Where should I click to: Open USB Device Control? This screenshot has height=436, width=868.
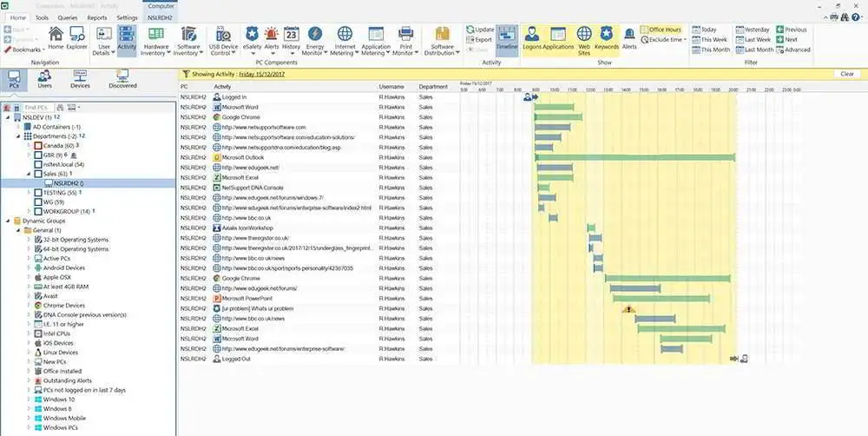[223, 41]
